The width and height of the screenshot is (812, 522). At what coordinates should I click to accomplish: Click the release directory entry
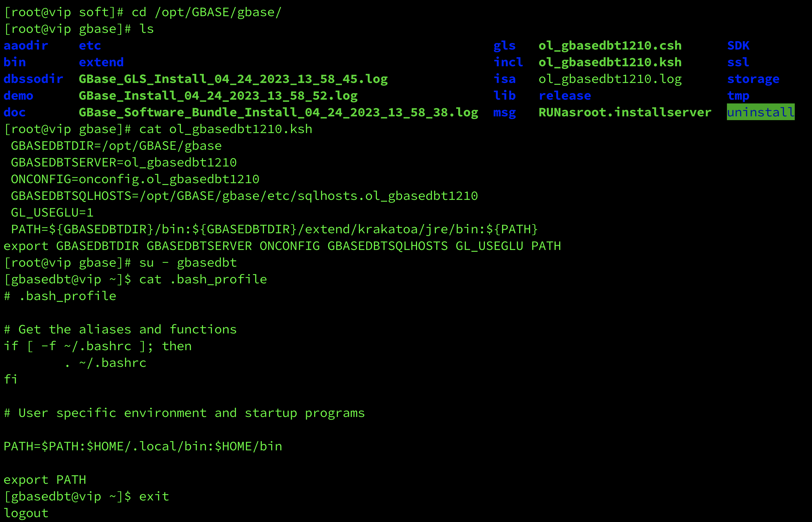tap(565, 96)
